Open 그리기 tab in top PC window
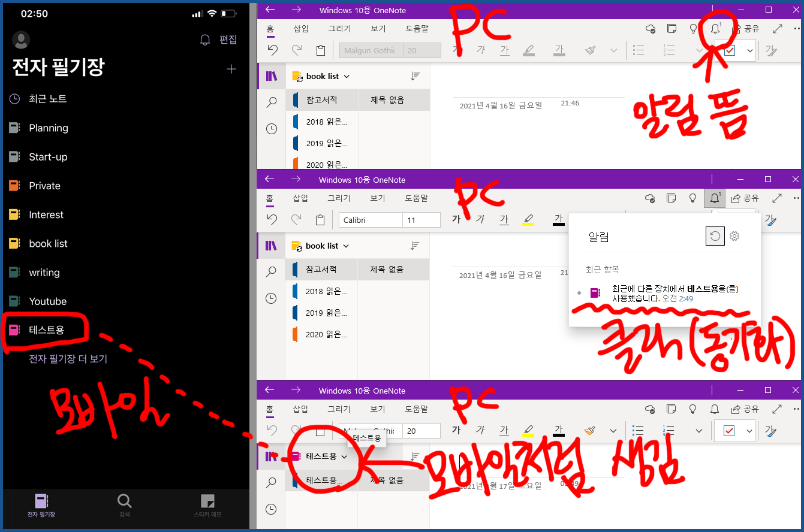Screen dimensions: 804x532 click(x=339, y=28)
